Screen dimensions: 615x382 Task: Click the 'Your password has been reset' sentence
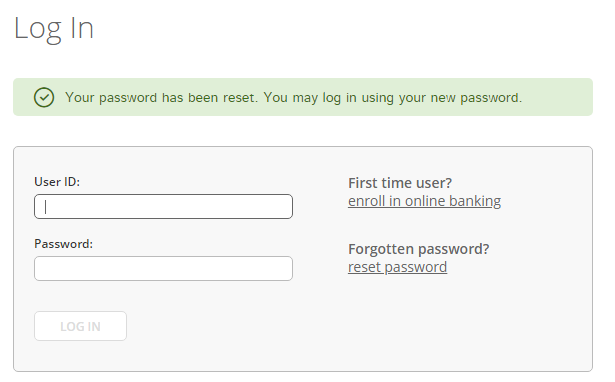(162, 97)
